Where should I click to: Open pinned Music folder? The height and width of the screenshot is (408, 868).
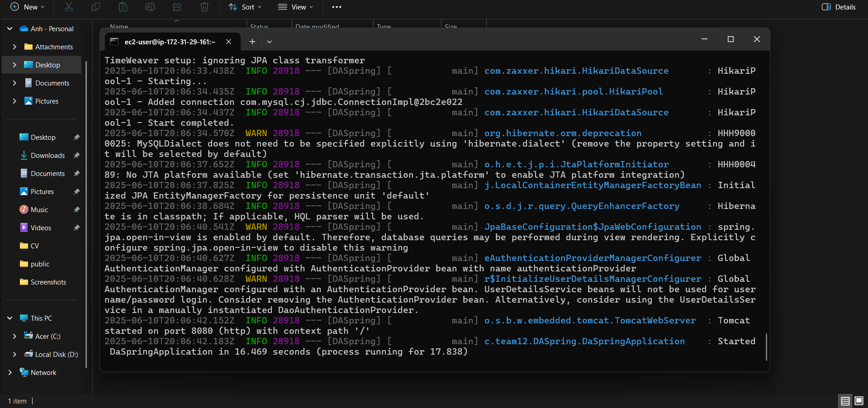coord(34,209)
